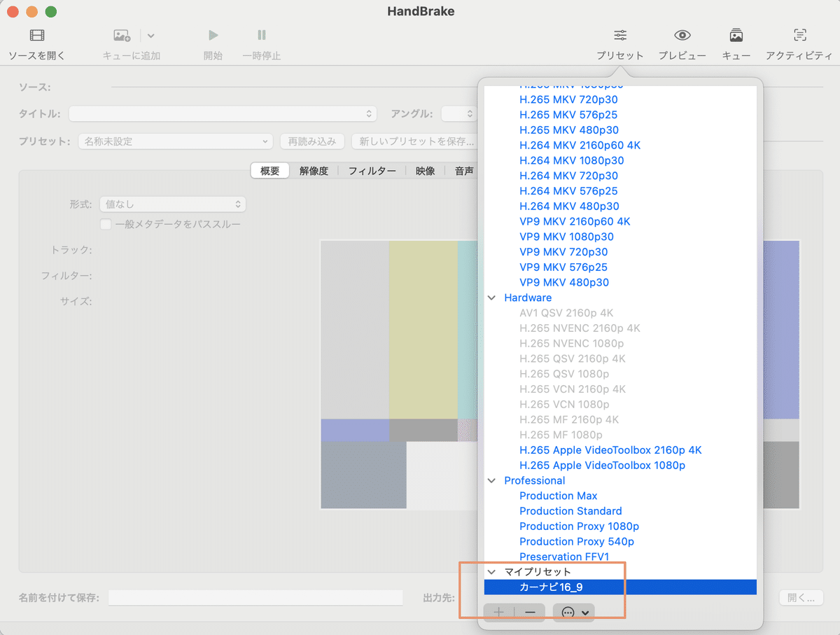Switch to the 解像度 tab
Image resolution: width=840 pixels, height=635 pixels.
(314, 169)
